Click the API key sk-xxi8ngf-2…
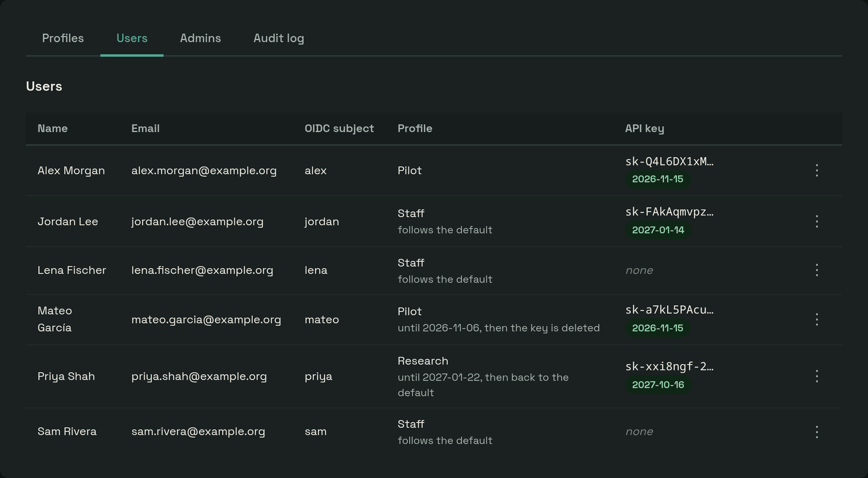The image size is (868, 478). (670, 367)
